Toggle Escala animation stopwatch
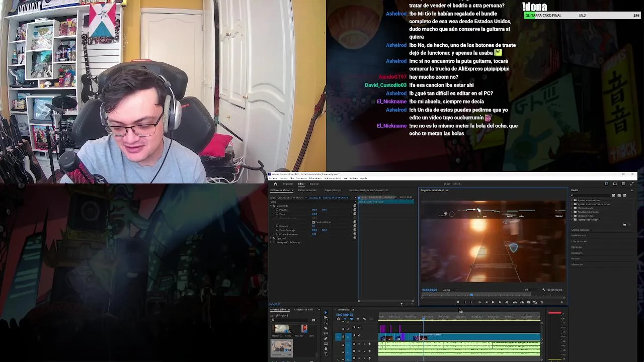Screen dimensions: 644x362 pyautogui.click(x=277, y=214)
